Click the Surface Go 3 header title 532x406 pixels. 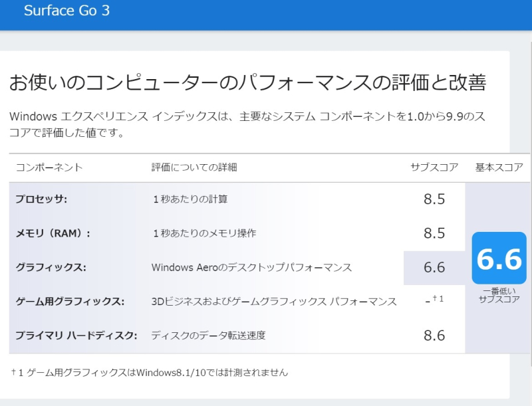point(67,11)
